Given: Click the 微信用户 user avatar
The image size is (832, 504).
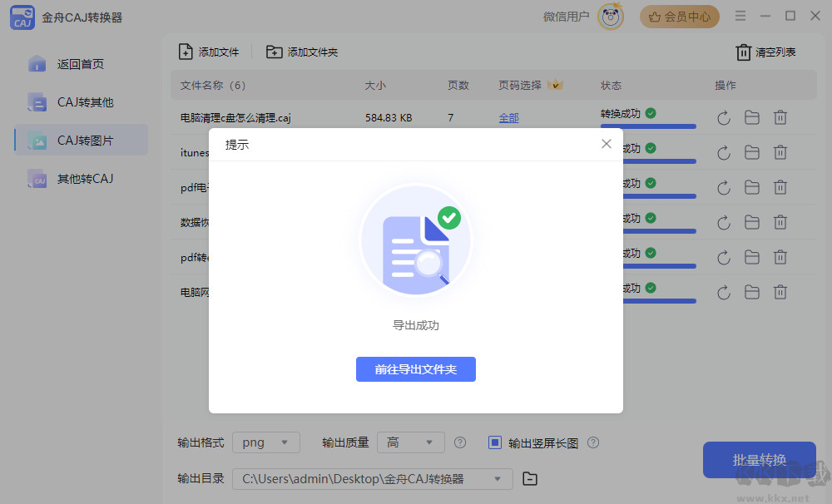Looking at the screenshot, I should (x=610, y=17).
